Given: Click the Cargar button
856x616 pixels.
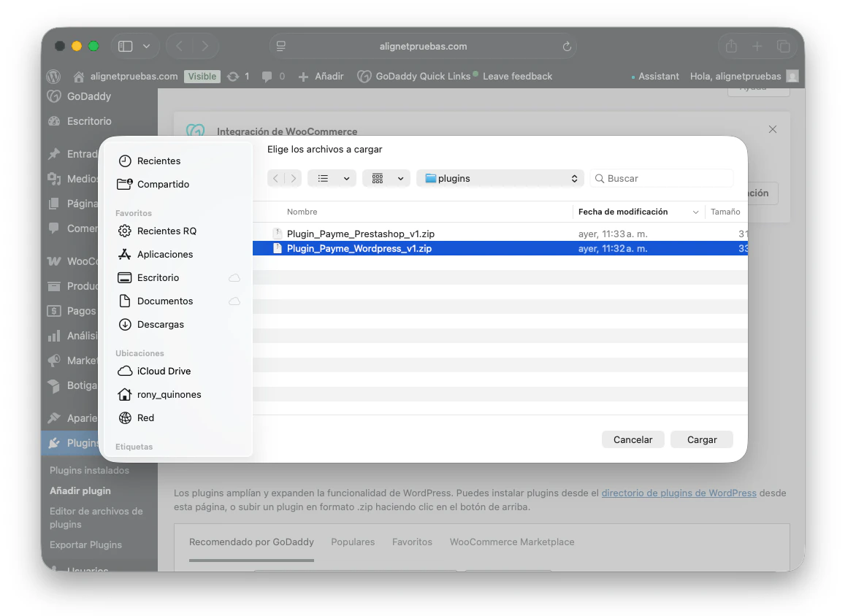Looking at the screenshot, I should click(701, 440).
